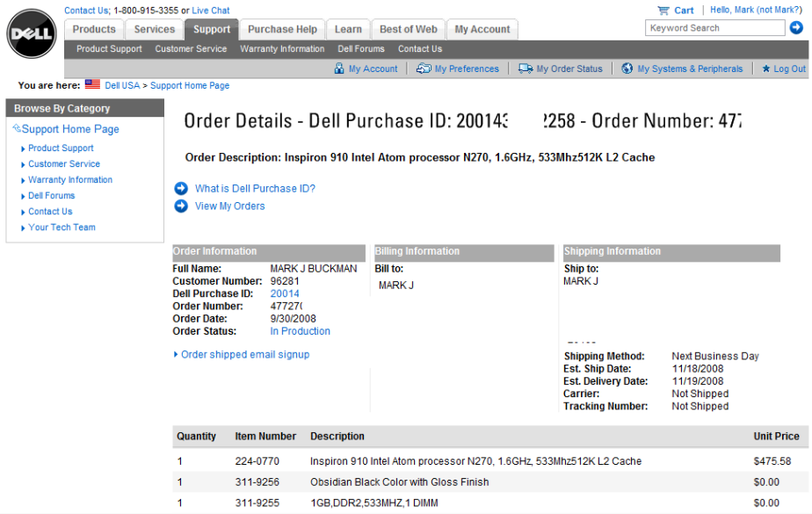Open the shopping Cart icon
The width and height of the screenshot is (812, 514).
tap(663, 11)
